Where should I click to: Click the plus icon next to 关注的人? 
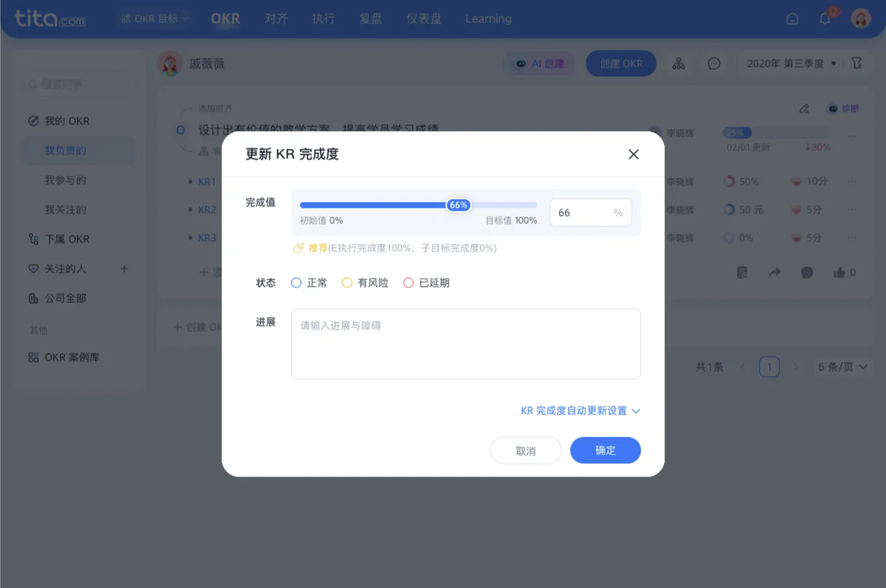pyautogui.click(x=124, y=269)
